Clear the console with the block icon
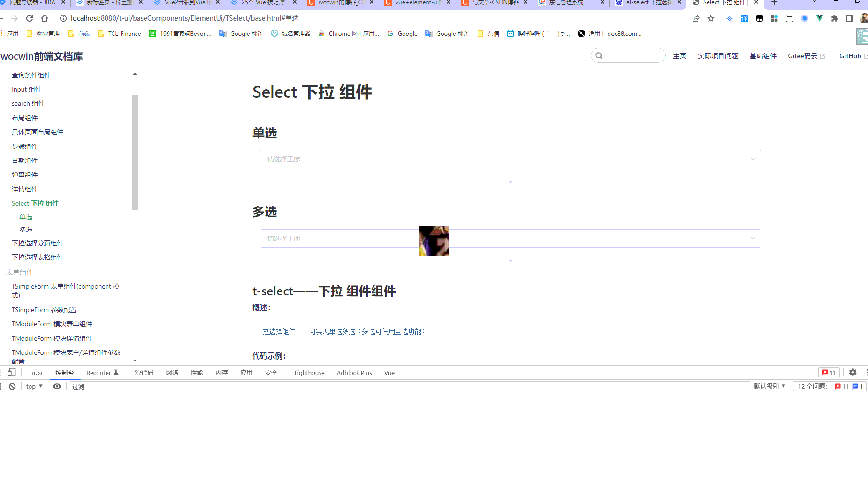This screenshot has height=482, width=868. [x=12, y=386]
